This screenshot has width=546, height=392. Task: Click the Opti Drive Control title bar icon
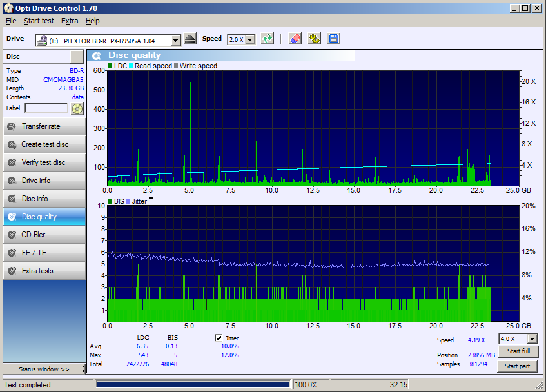coord(8,8)
